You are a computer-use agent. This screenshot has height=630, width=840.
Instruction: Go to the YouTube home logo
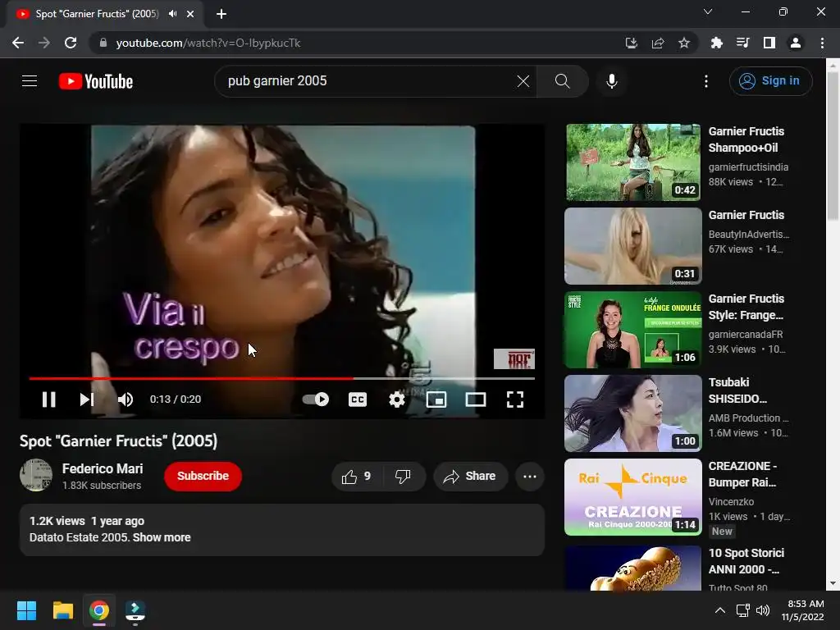point(96,81)
